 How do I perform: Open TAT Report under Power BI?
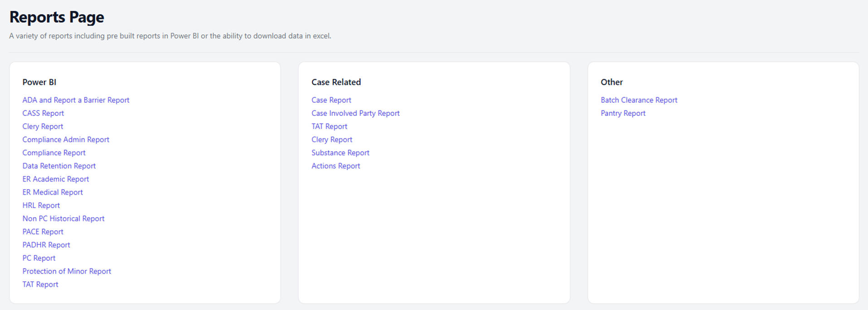[40, 284]
